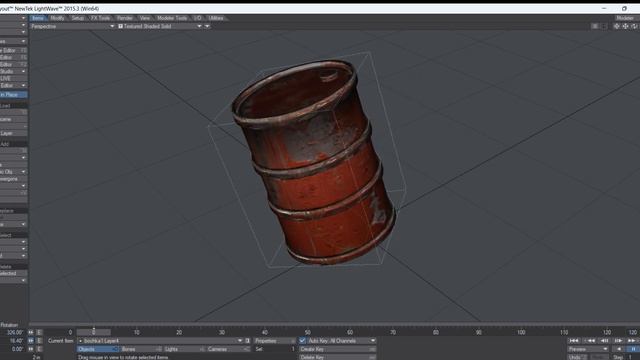Open the Auto Key All Channels dropdown
This screenshot has width=640, height=360.
[x=341, y=341]
